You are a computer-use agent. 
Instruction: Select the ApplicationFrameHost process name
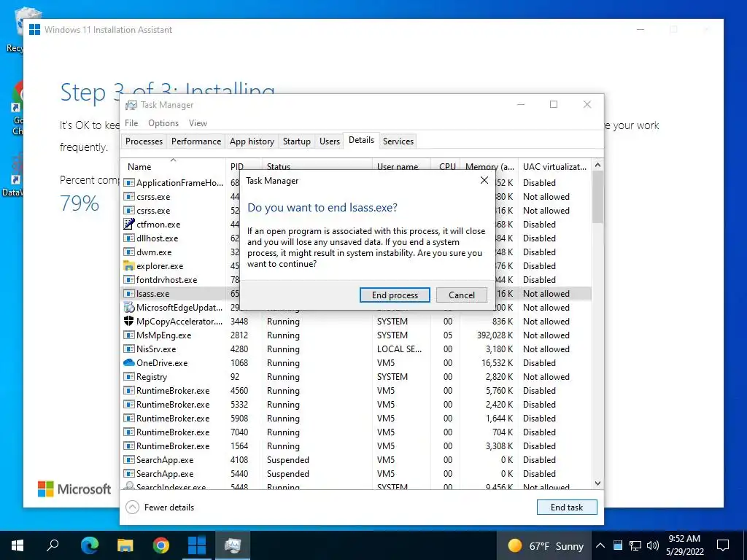click(179, 183)
